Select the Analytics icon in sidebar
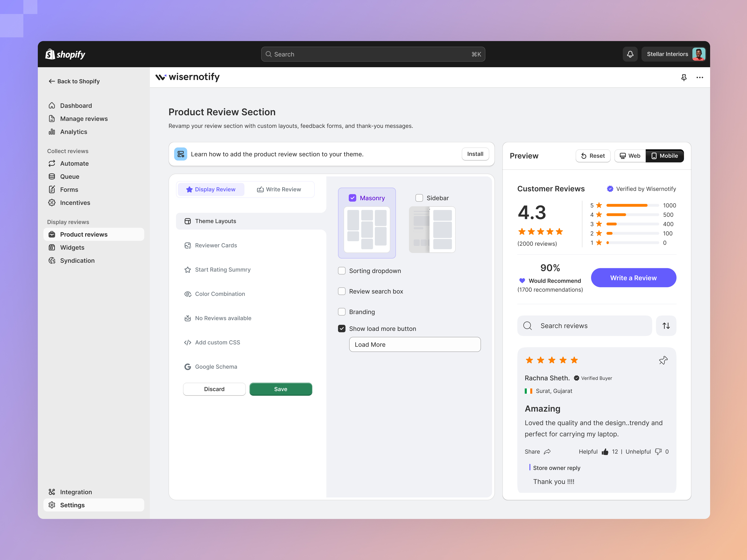Viewport: 747px width, 560px height. coord(52,132)
